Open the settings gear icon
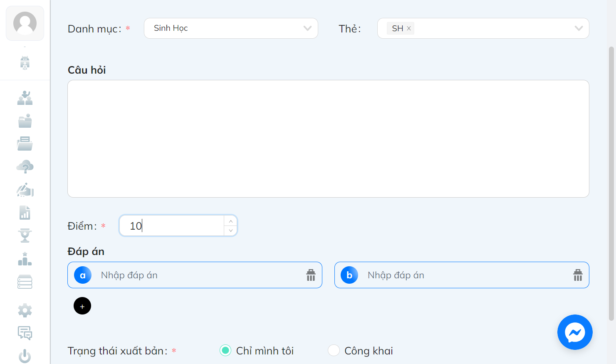616x364 pixels. point(25,310)
